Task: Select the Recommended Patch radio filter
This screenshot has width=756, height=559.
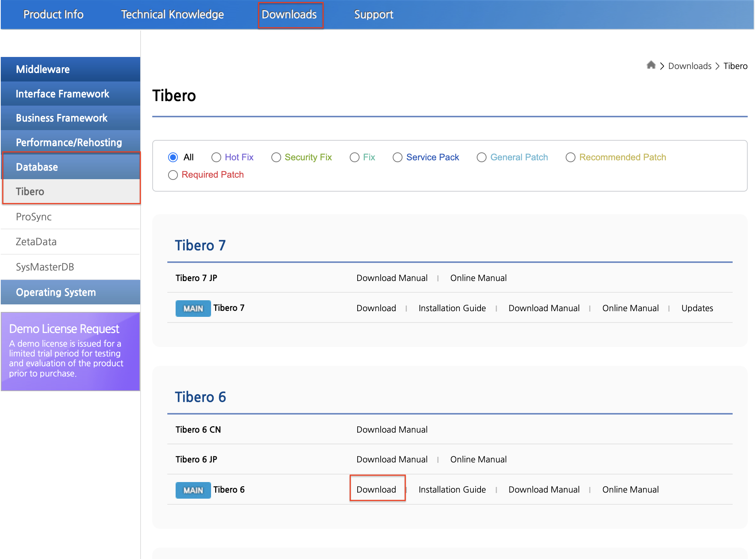Action: pyautogui.click(x=571, y=157)
